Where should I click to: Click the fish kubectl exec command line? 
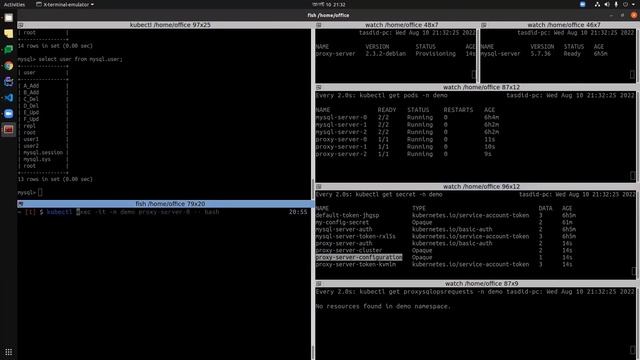[133, 212]
